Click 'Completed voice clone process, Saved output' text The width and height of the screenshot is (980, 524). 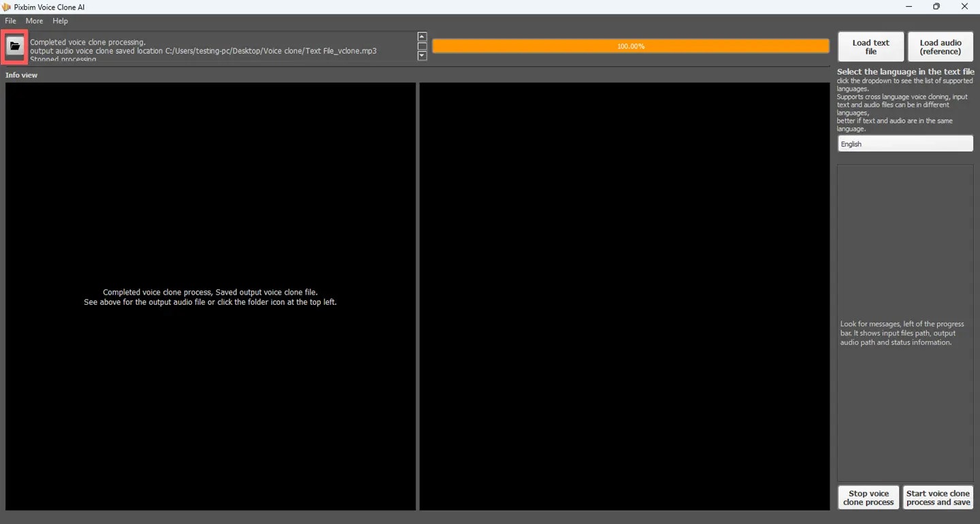tap(210, 292)
